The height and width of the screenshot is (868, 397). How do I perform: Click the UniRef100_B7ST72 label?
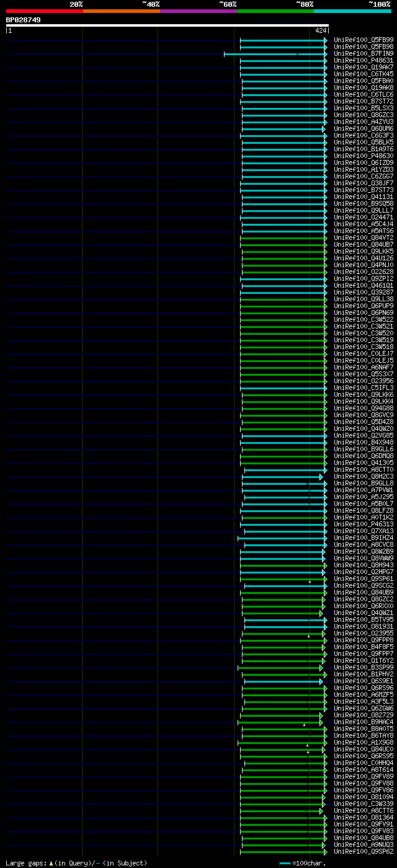[364, 101]
